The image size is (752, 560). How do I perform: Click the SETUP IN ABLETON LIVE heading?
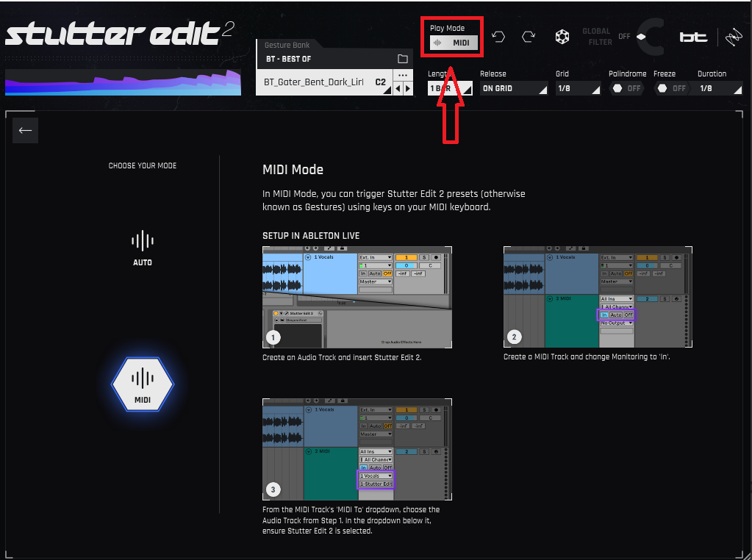pos(311,236)
